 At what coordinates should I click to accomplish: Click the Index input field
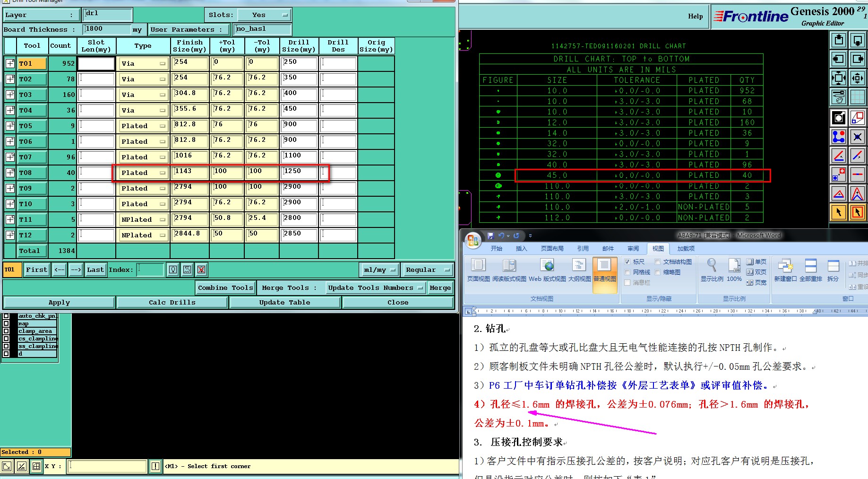[150, 270]
